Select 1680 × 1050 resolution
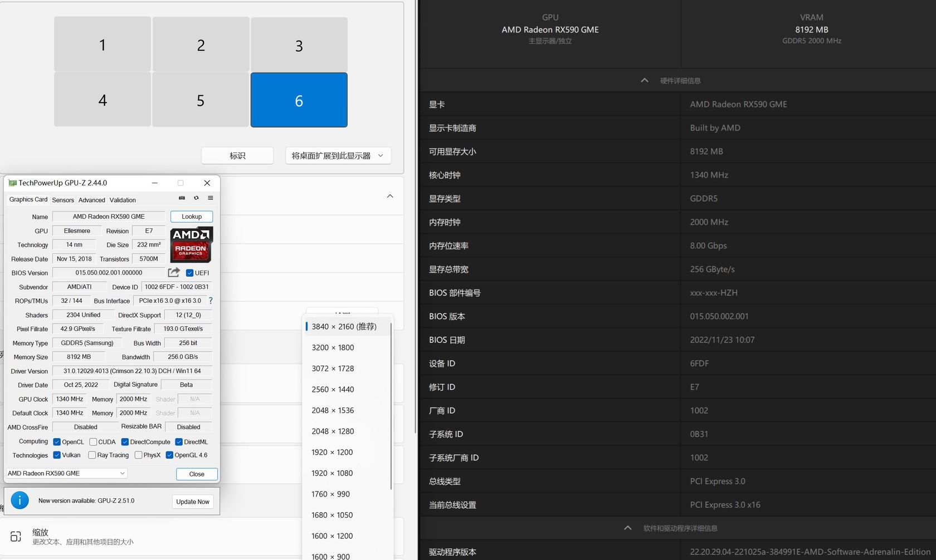The height and width of the screenshot is (560, 936). pos(348,515)
